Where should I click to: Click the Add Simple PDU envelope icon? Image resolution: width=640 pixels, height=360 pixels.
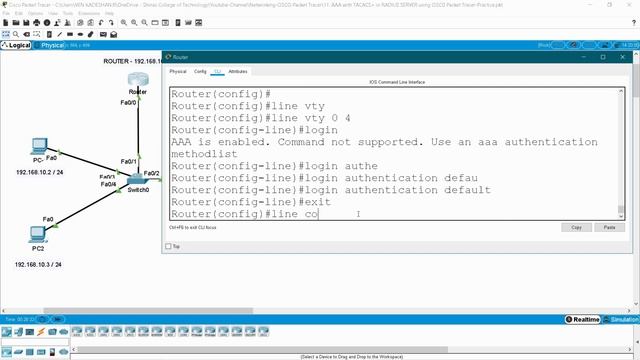[103, 34]
